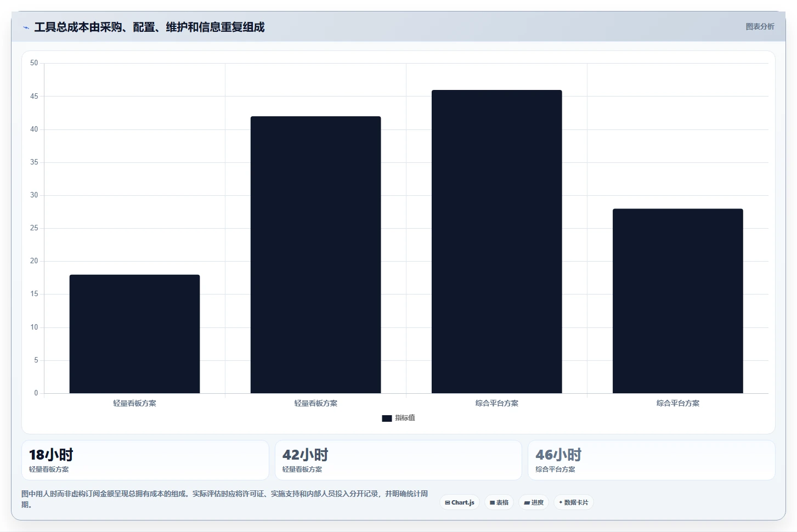
Task: Click x-axis label 综合平台方案 beneath the 46 bar
Action: [x=496, y=403]
